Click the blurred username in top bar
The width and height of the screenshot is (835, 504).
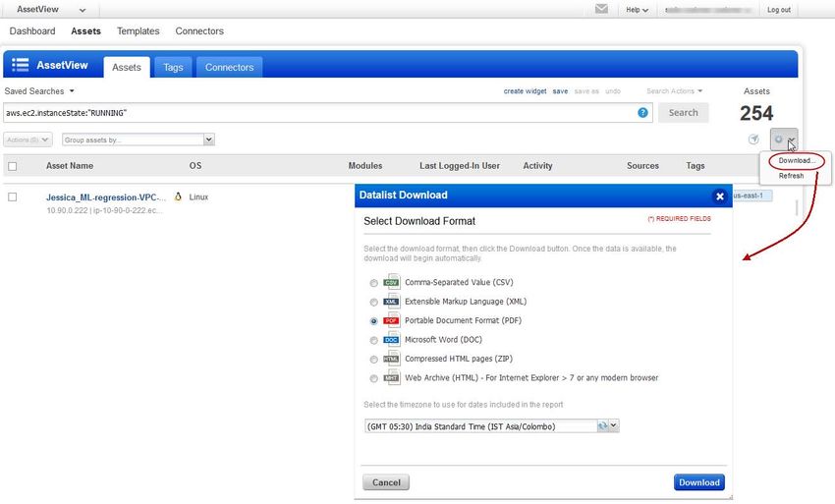click(x=708, y=10)
